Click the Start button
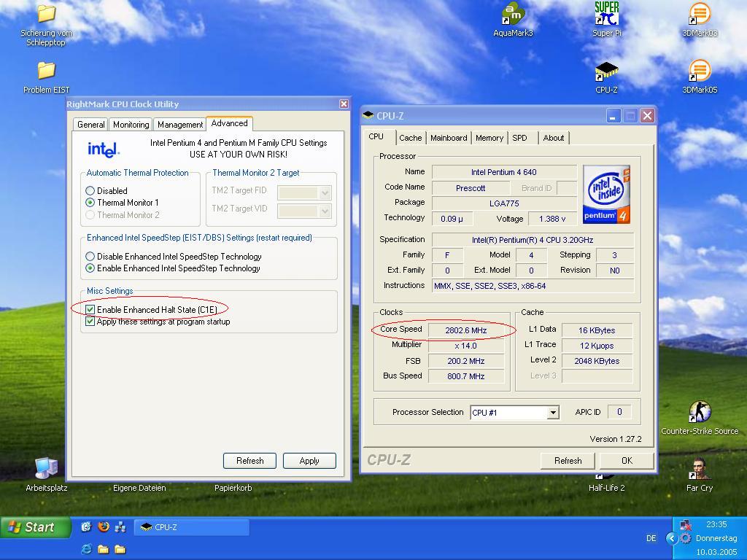The height and width of the screenshot is (560, 747). pos(36,527)
